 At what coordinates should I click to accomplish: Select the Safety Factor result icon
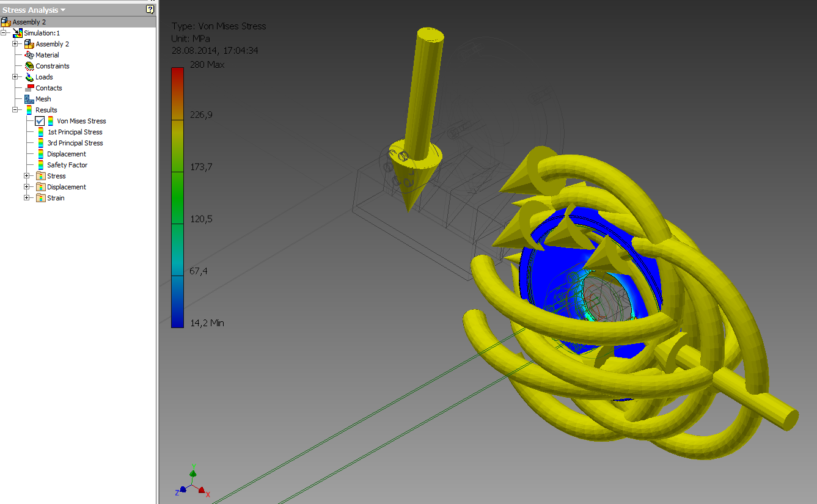(x=42, y=165)
